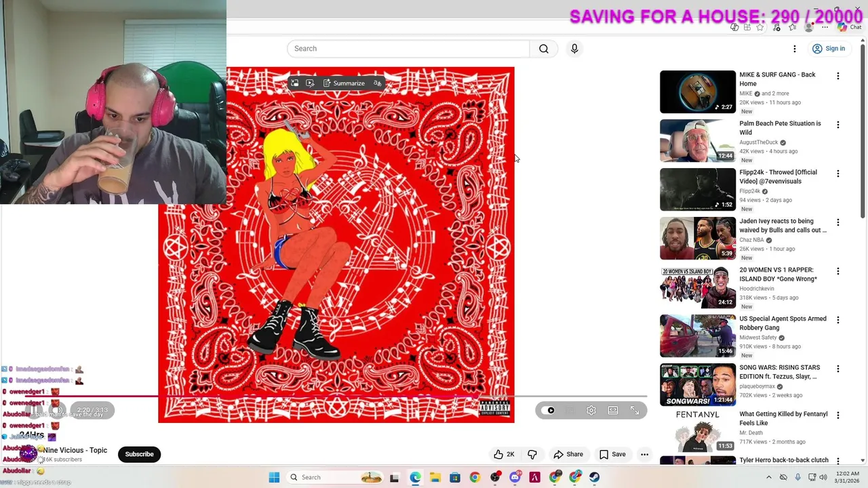Screen dimensions: 868x488
Task: Enter fullscreen from the video player
Action: (635, 411)
